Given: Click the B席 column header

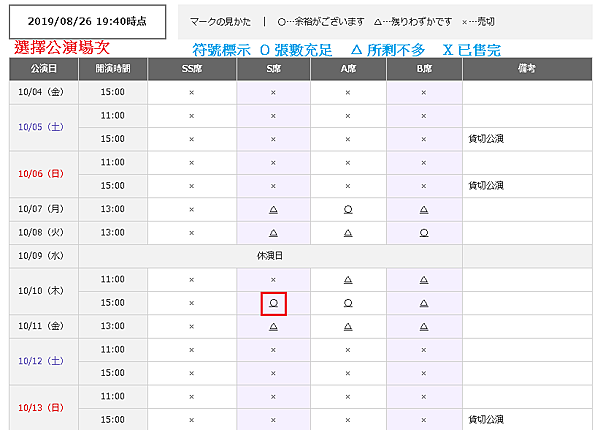Looking at the screenshot, I should point(424,69).
